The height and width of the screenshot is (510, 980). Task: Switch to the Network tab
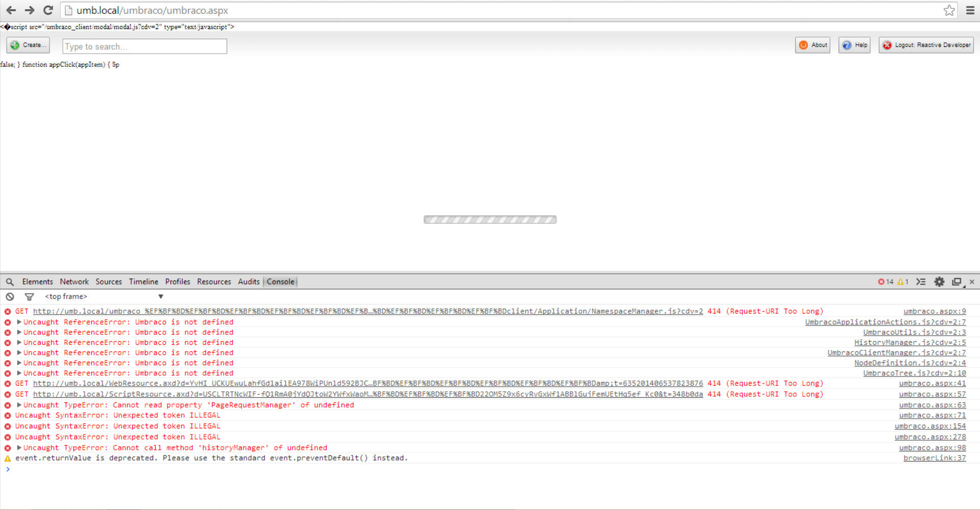74,282
